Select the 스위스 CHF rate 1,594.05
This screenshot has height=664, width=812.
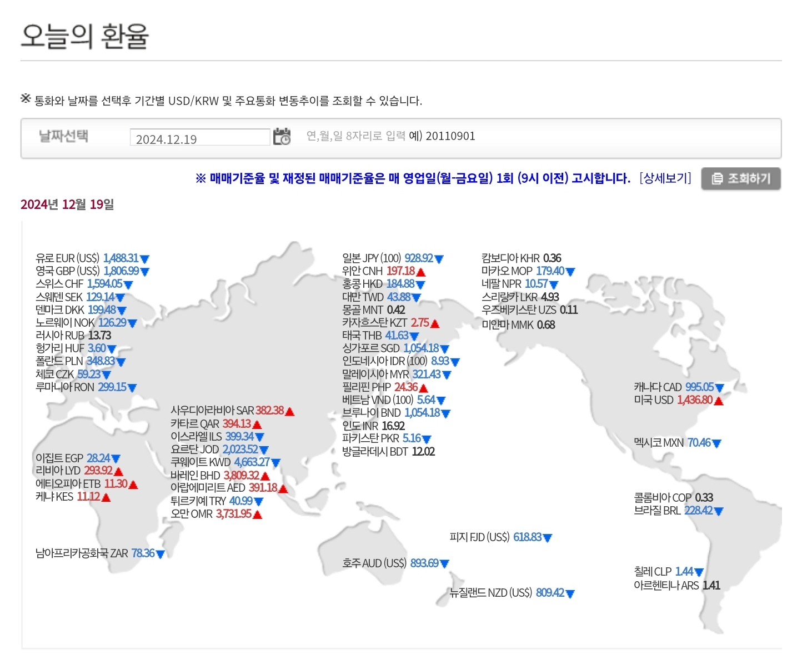pyautogui.click(x=104, y=284)
